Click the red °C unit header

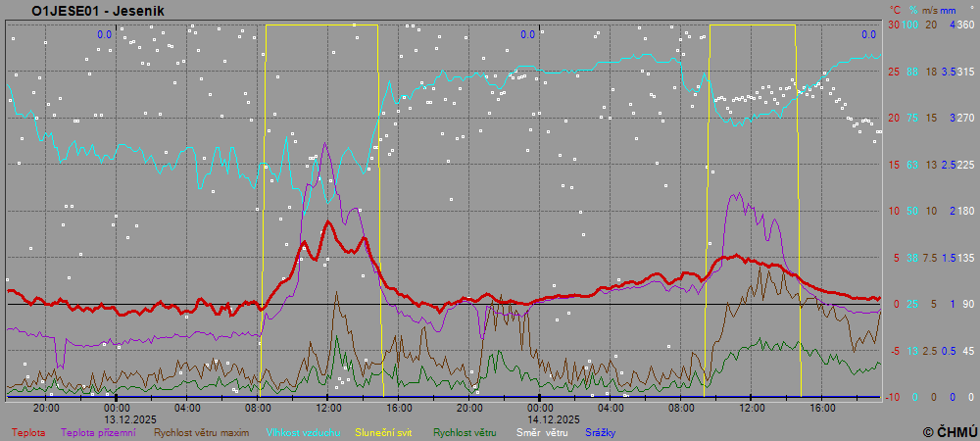(x=894, y=10)
